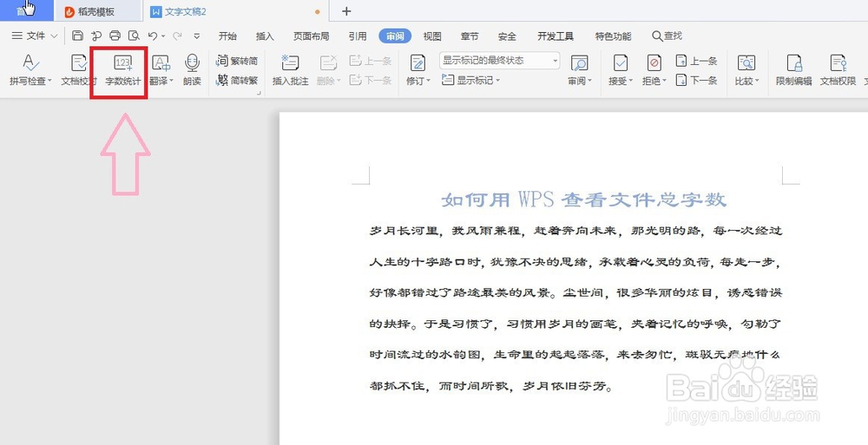Click the 比较 compare documents icon
This screenshot has height=445, width=868.
[746, 62]
